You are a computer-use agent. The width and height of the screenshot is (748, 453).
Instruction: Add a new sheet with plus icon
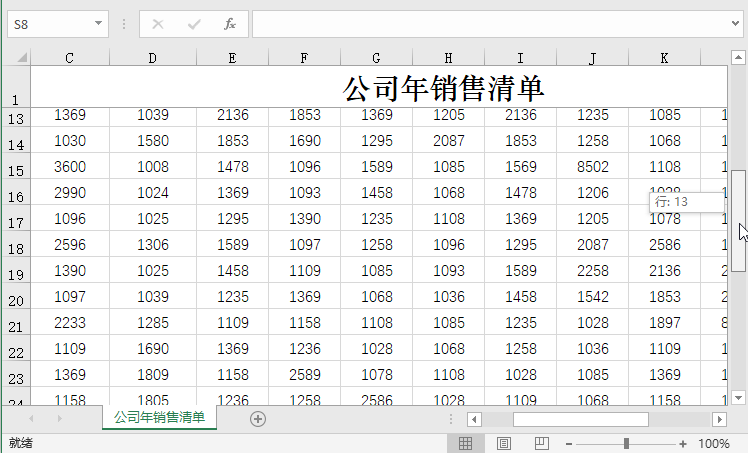click(258, 419)
